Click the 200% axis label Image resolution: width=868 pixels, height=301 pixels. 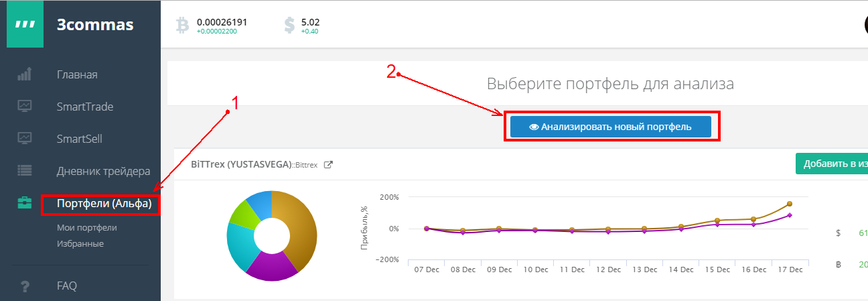click(388, 197)
